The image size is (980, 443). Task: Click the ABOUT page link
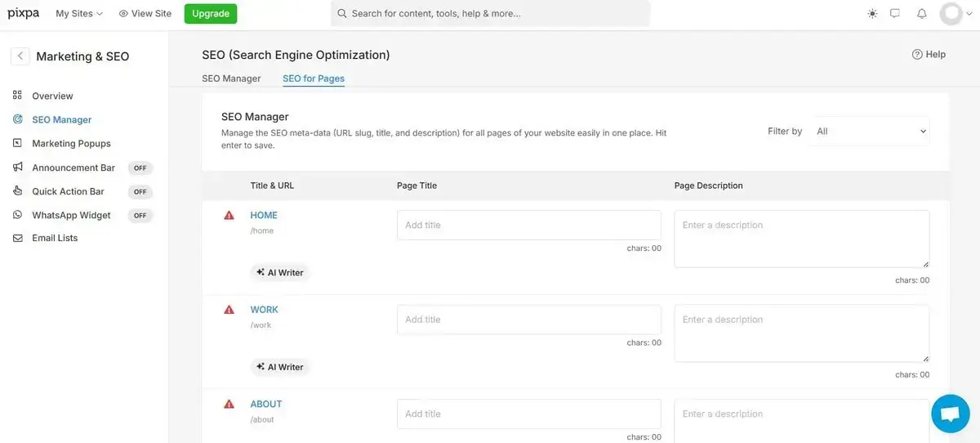pos(266,404)
